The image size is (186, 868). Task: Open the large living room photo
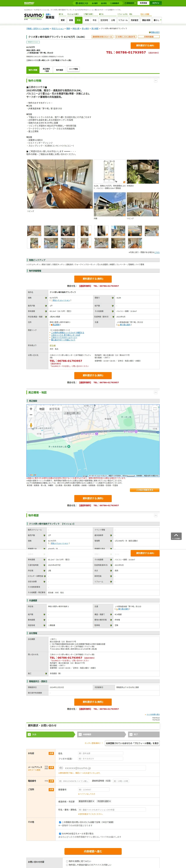pyautogui.click(x=60, y=184)
